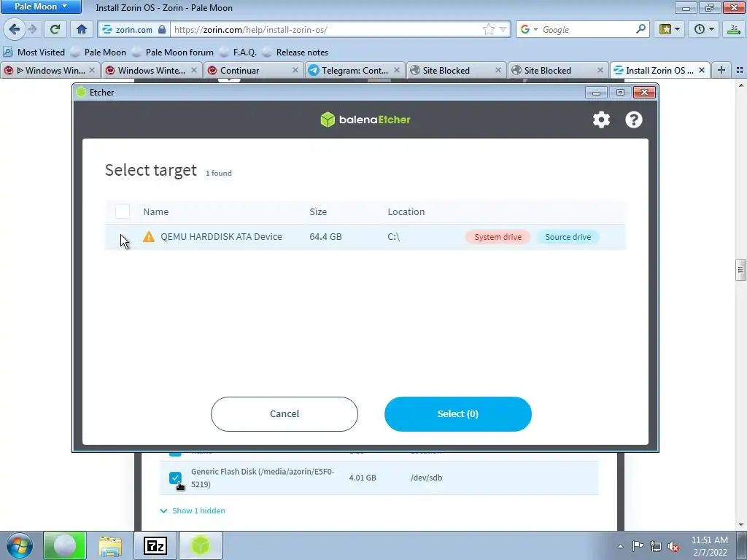Open a new browser tab
The image size is (747, 560).
pos(721,70)
